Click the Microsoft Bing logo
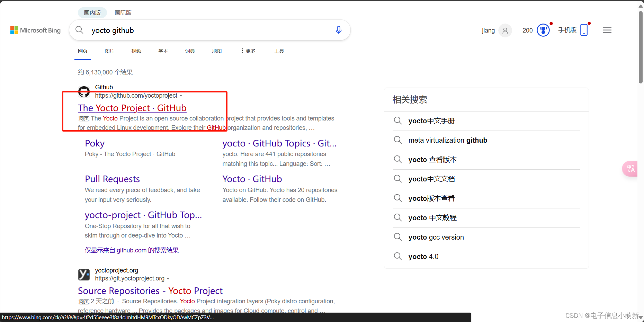Screen dimensions: 644x322 pos(35,30)
